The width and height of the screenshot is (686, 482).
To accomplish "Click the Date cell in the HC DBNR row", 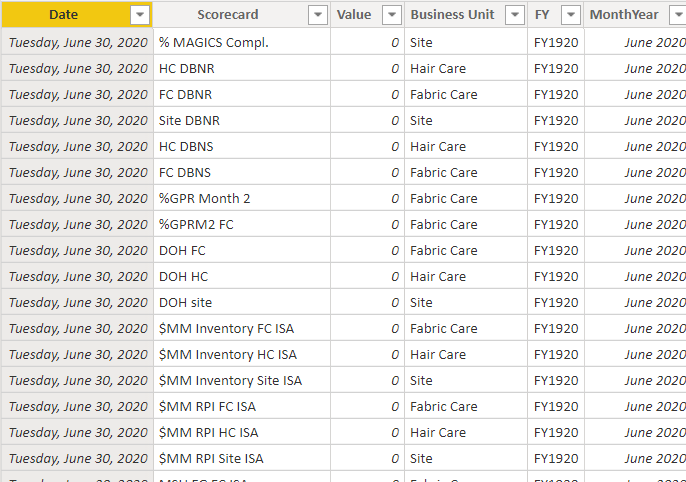I will click(x=77, y=69).
